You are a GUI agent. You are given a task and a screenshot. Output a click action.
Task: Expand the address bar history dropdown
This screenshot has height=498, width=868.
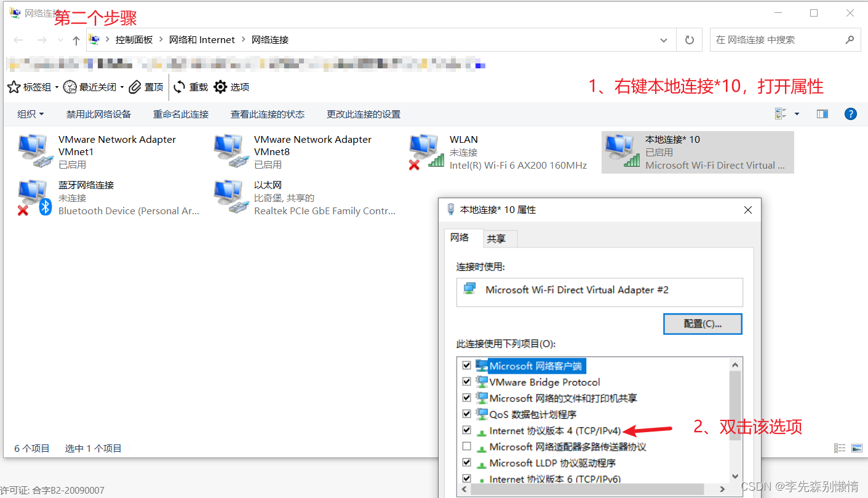(x=664, y=40)
